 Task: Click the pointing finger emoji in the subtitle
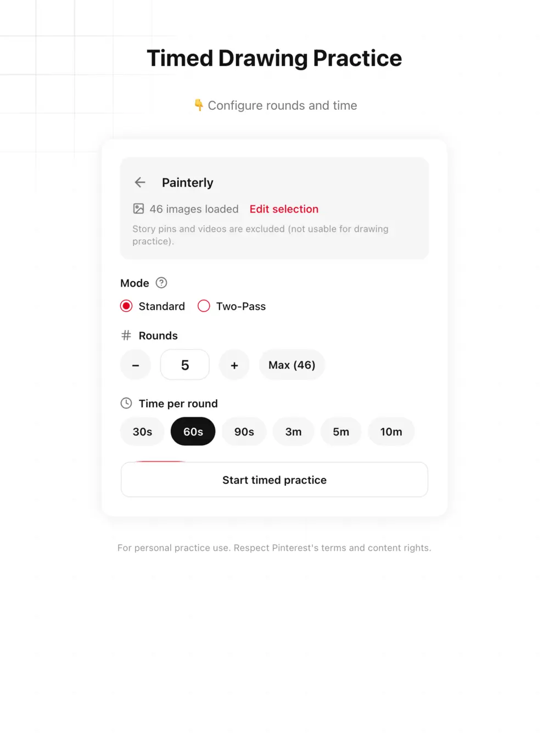[199, 105]
